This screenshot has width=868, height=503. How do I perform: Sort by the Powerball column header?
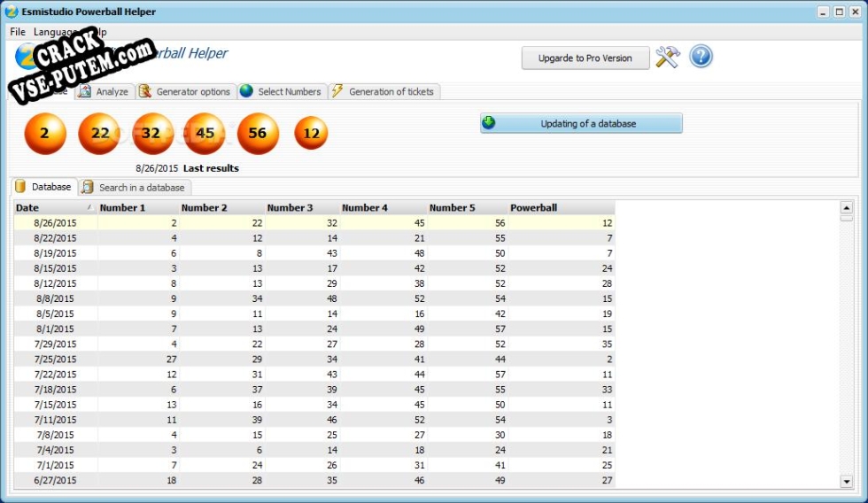562,207
